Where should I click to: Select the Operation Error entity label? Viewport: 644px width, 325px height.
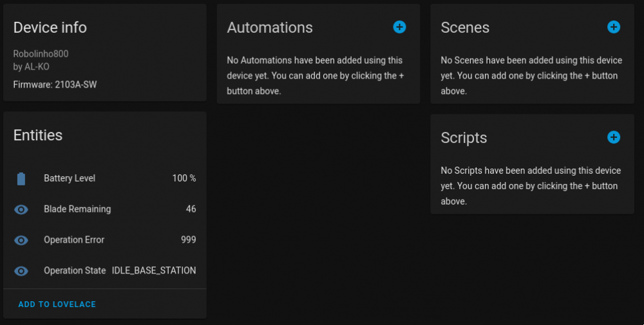74,240
